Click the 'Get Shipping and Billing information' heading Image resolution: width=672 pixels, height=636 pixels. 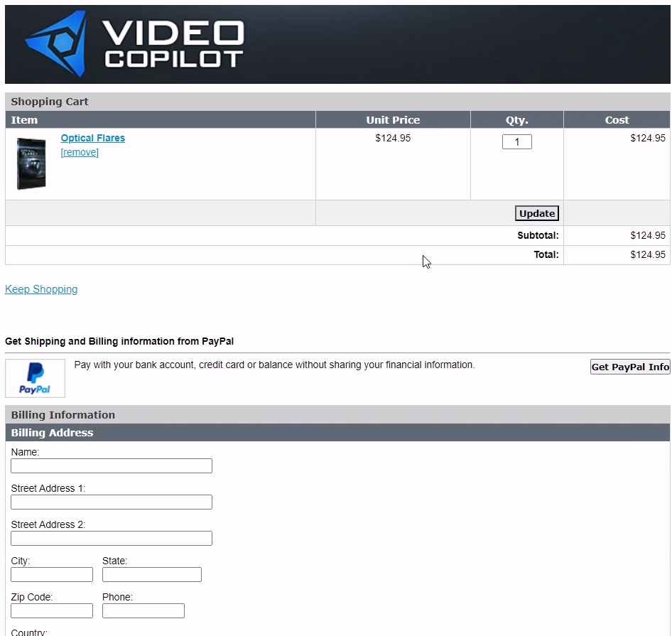(x=119, y=341)
